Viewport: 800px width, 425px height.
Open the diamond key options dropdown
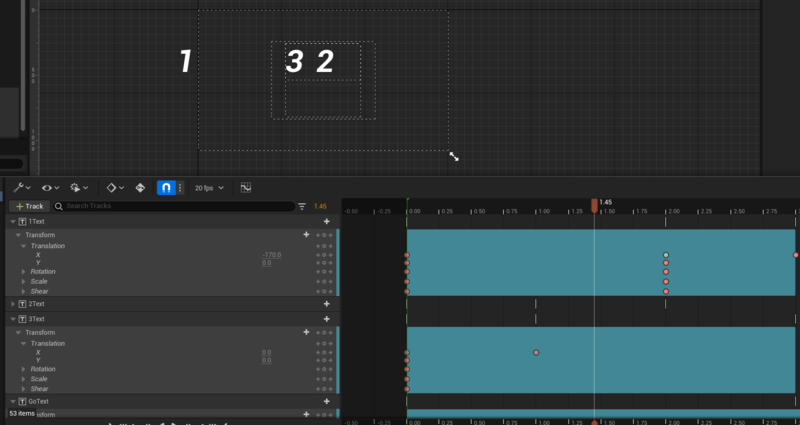click(115, 188)
